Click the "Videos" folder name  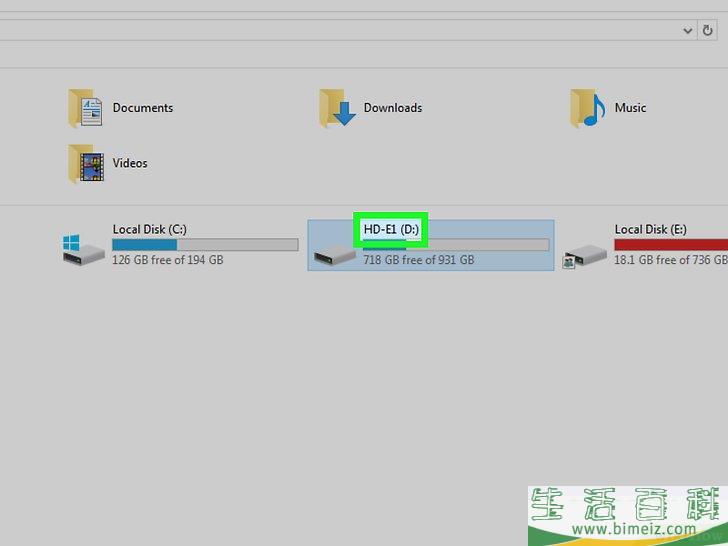[x=130, y=163]
